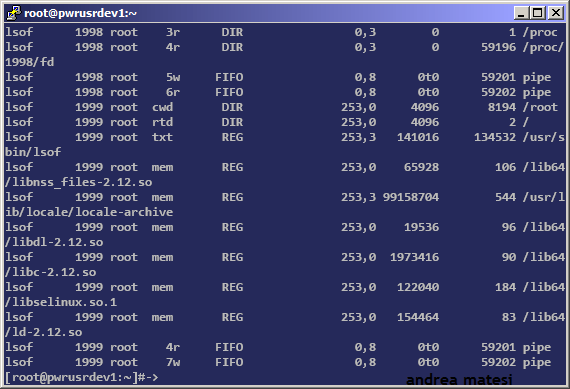Click 3r file descriptor in first row
The image size is (570, 389).
pyautogui.click(x=173, y=32)
